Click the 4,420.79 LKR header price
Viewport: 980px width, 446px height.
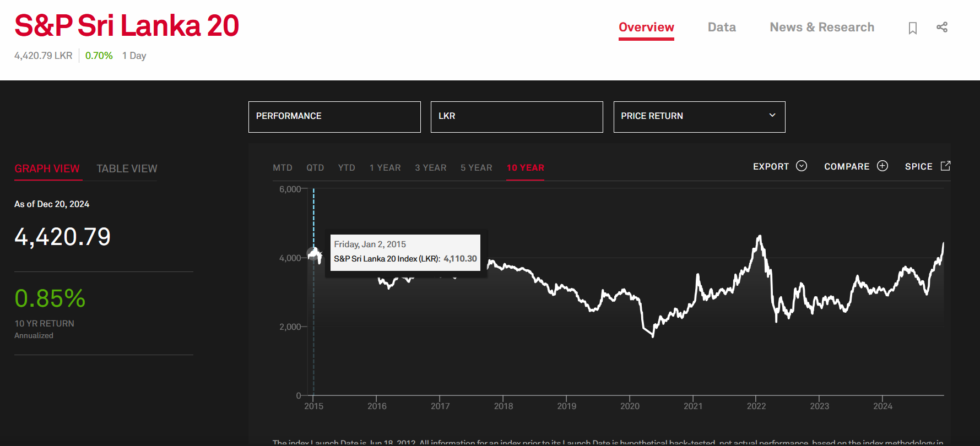pyautogui.click(x=44, y=56)
